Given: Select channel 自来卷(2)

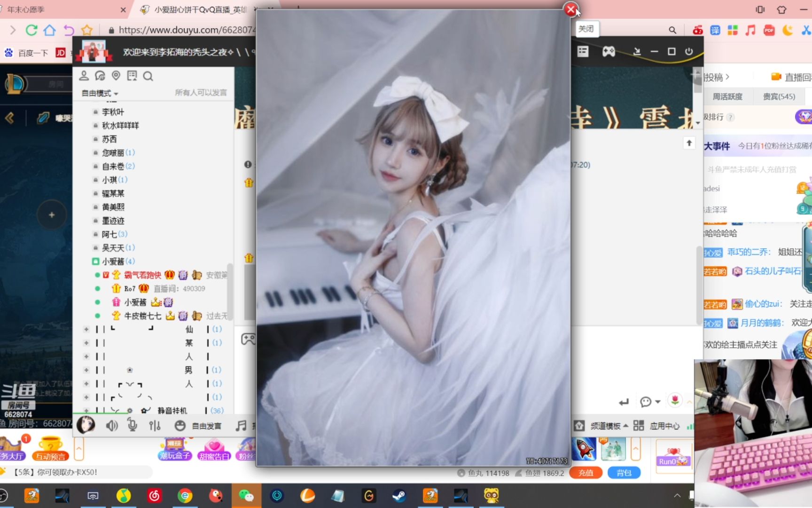Looking at the screenshot, I should (118, 166).
